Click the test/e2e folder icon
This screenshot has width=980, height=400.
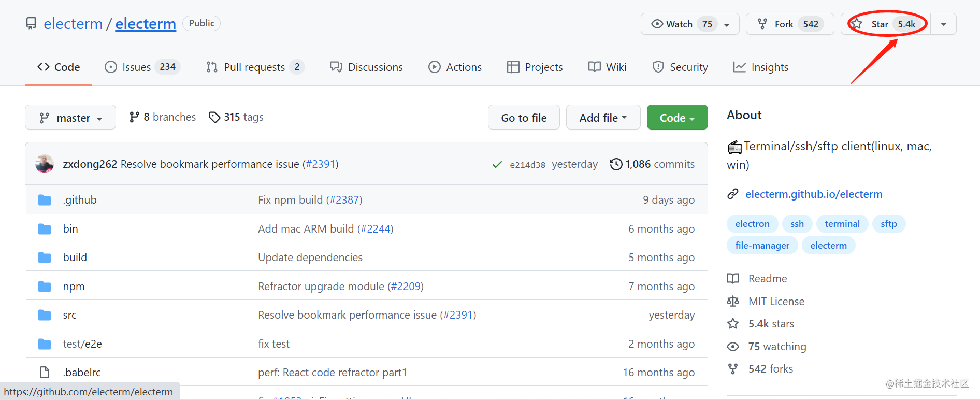(x=45, y=344)
